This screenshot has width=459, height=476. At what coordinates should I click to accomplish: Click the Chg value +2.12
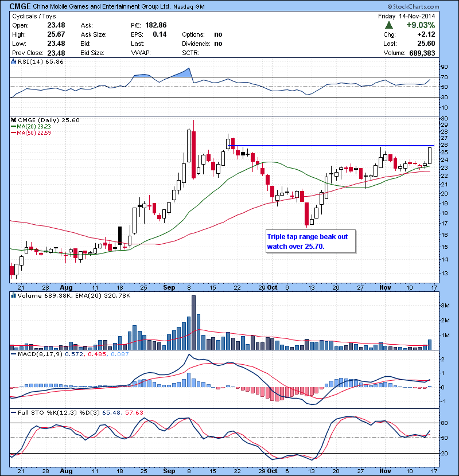click(x=426, y=34)
